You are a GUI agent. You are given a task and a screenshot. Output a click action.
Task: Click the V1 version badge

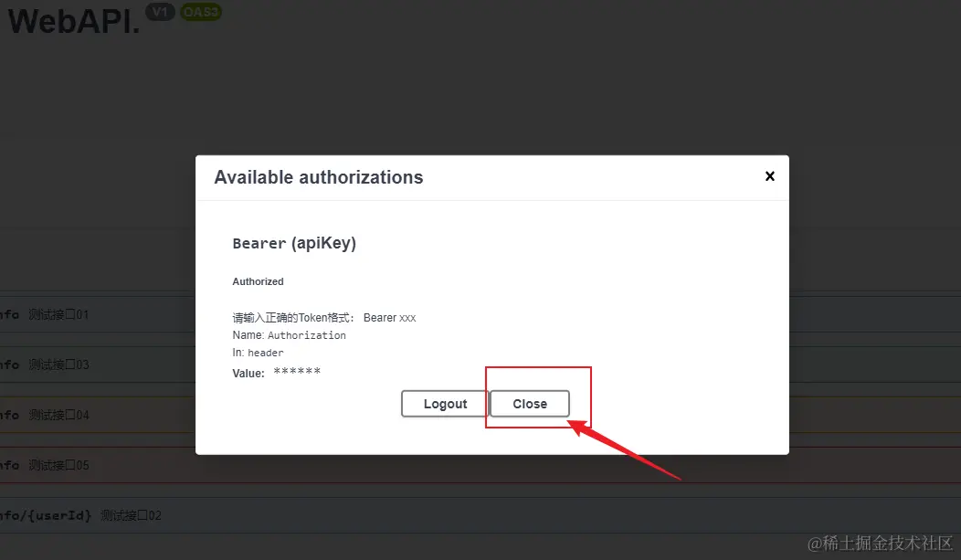(x=160, y=12)
